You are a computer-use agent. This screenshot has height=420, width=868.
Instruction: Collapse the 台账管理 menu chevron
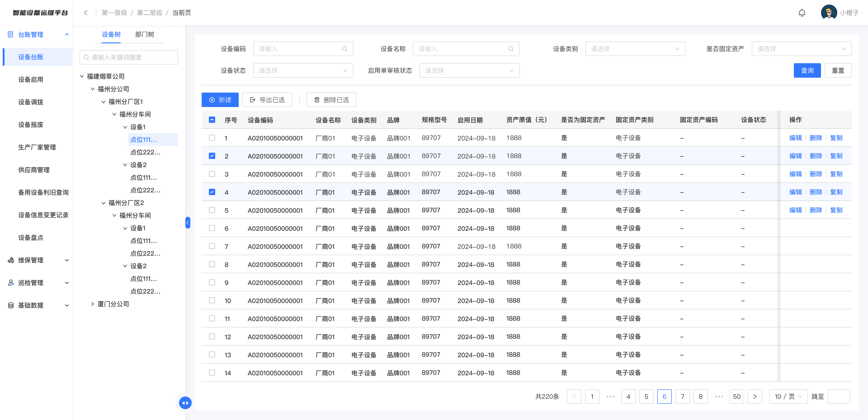(x=67, y=34)
